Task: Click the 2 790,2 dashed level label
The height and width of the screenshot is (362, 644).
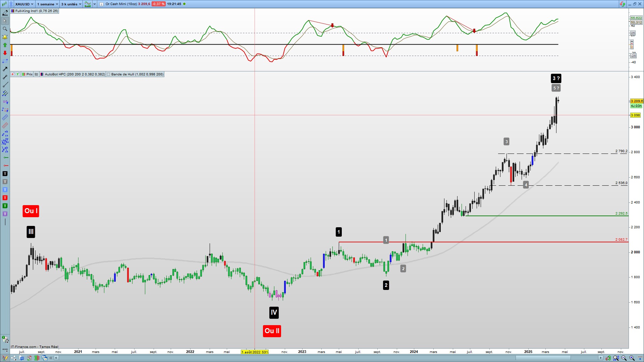Action: pyautogui.click(x=621, y=151)
